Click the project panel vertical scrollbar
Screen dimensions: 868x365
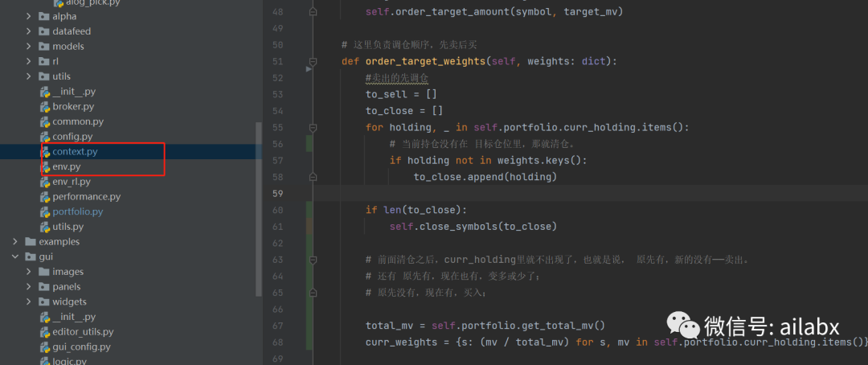pyautogui.click(x=259, y=209)
